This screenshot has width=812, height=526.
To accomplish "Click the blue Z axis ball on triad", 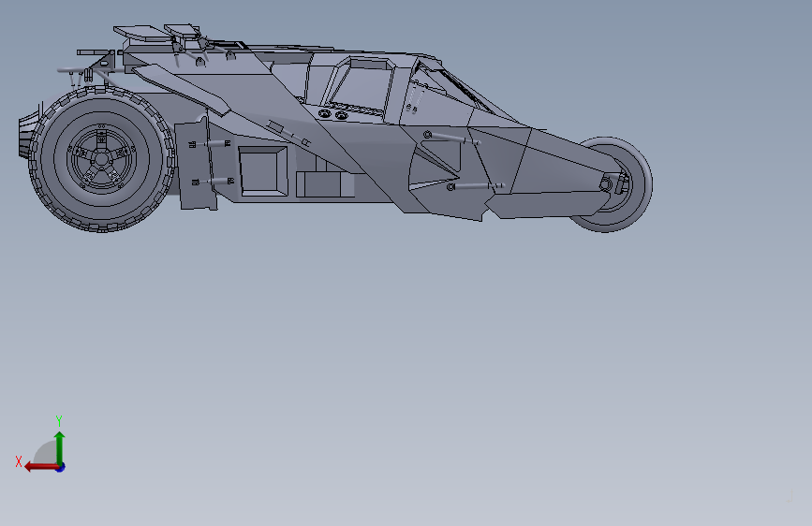I will pyautogui.click(x=61, y=467).
